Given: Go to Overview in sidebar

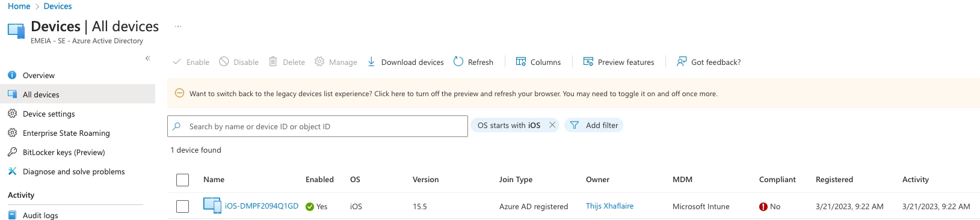Looking at the screenshot, I should [x=39, y=75].
